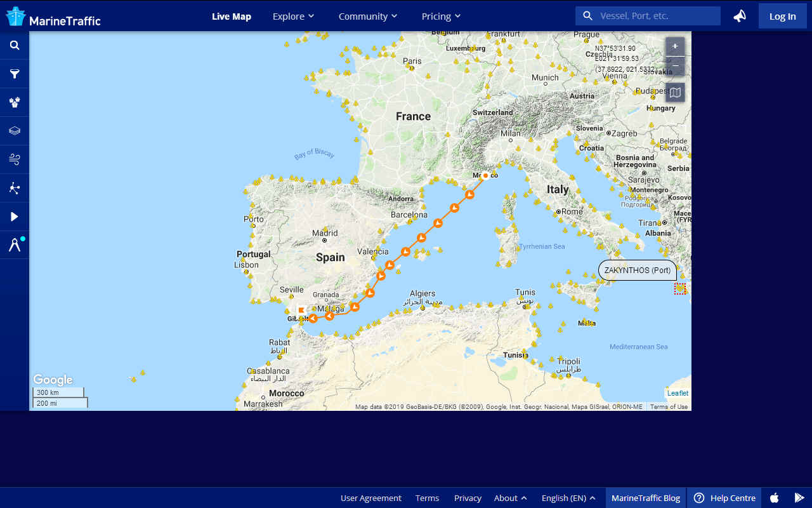The image size is (812, 508).
Task: Select the distance measure compass tool
Action: pyautogui.click(x=15, y=245)
